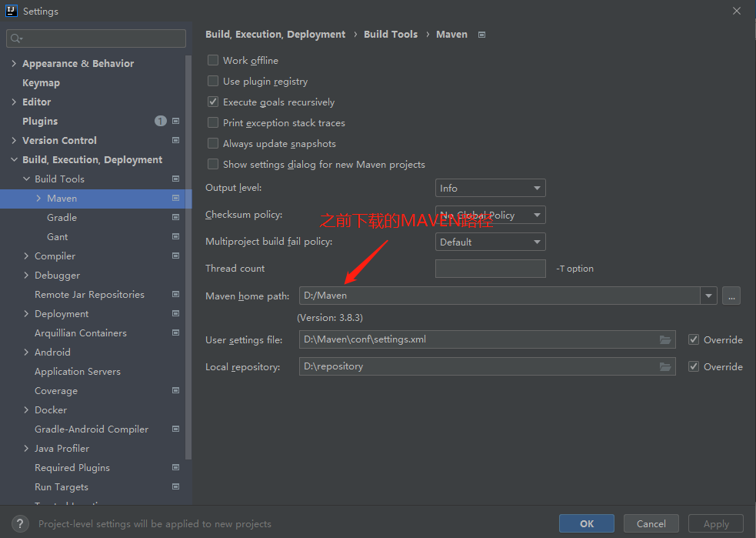756x538 pixels.
Task: Click the project-level icon beside Arquillian Containers
Action: tap(176, 333)
